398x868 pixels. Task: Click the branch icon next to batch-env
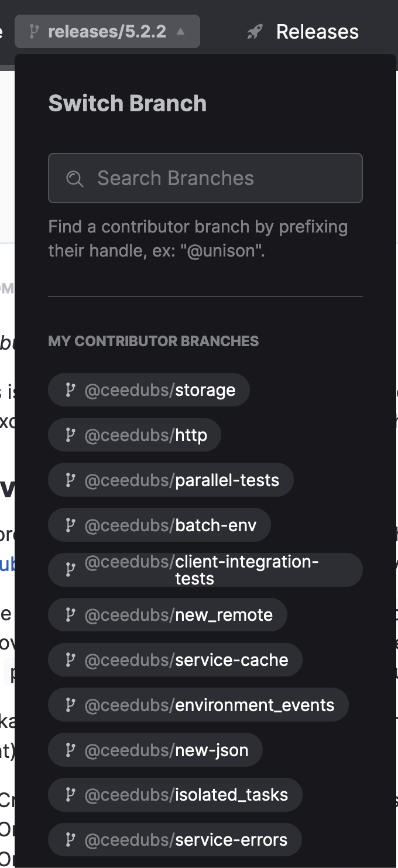point(70,525)
